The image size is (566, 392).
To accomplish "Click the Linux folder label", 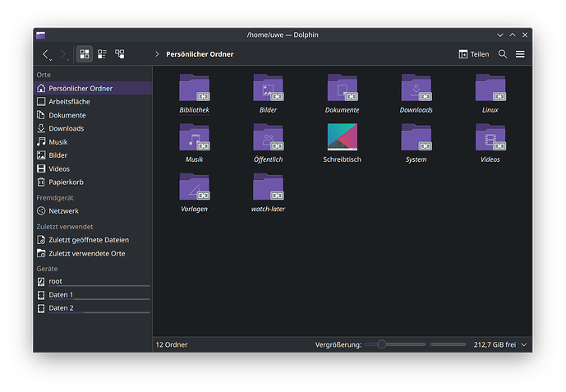I will [490, 110].
